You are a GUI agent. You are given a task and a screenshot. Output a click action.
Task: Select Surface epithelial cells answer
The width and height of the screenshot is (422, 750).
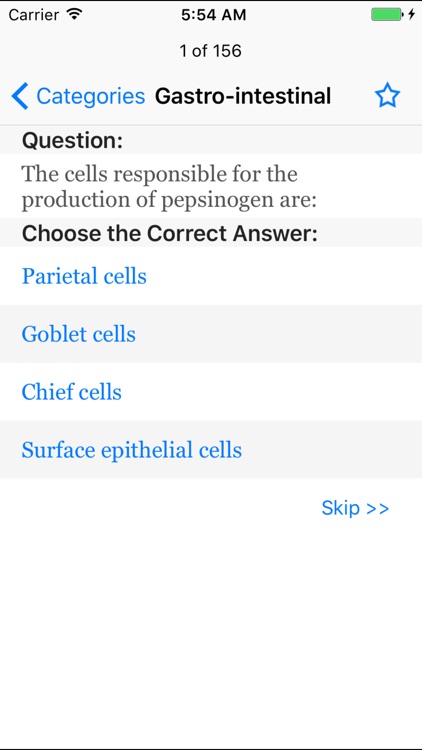coord(211,450)
